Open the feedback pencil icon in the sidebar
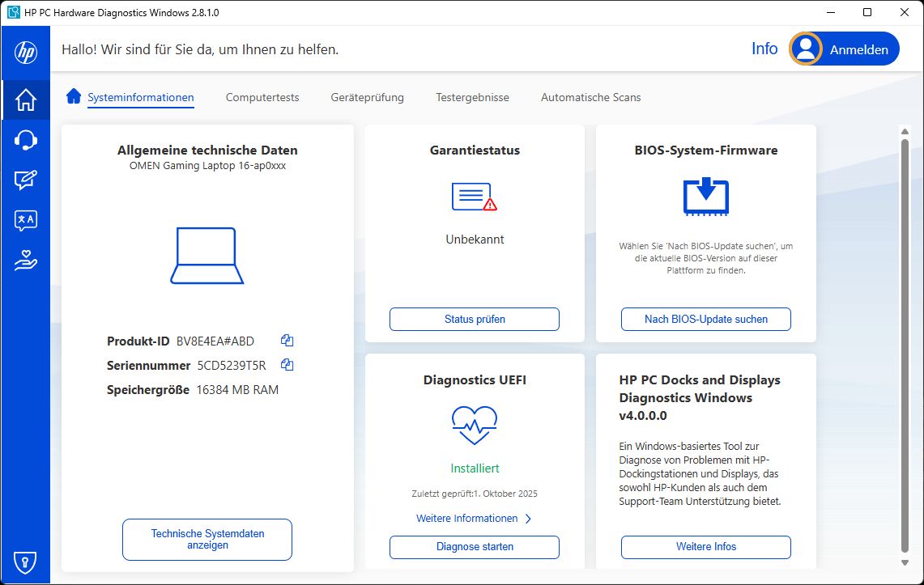Image resolution: width=924 pixels, height=585 pixels. click(x=26, y=180)
